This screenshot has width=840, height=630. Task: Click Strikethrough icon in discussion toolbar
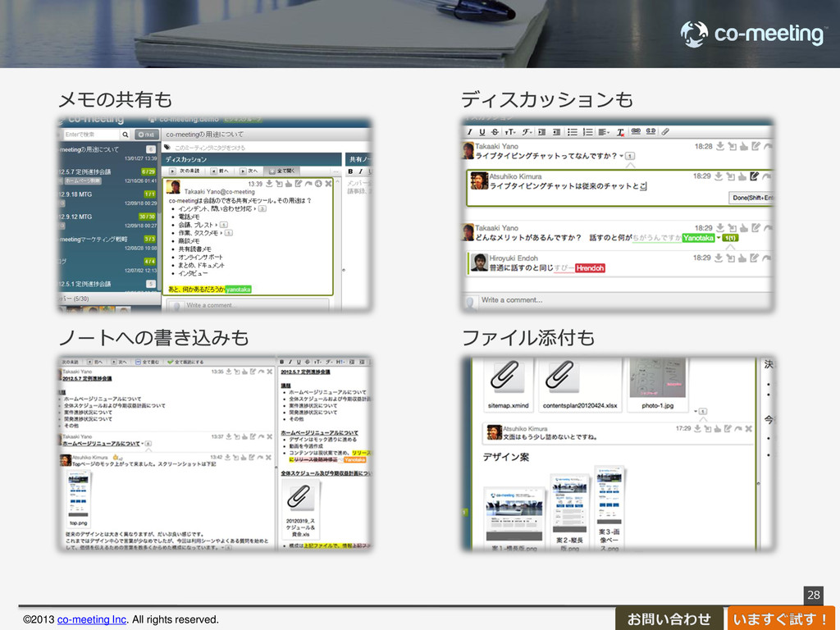pos(495,132)
